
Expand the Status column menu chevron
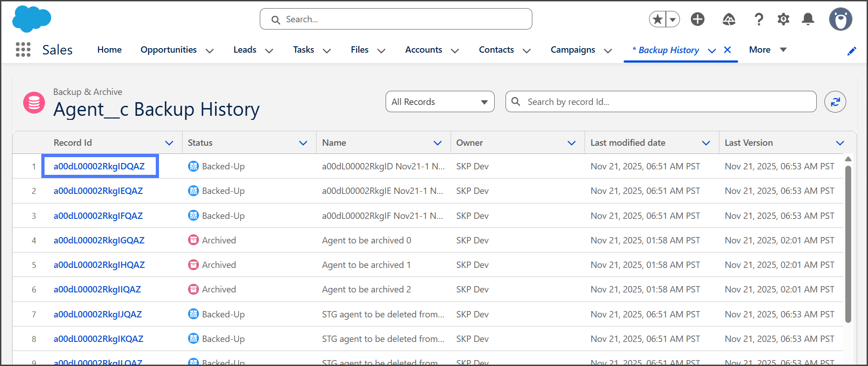point(303,143)
